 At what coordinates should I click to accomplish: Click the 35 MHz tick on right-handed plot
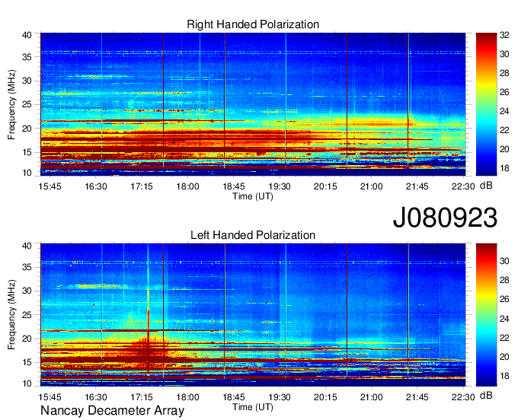(27, 57)
